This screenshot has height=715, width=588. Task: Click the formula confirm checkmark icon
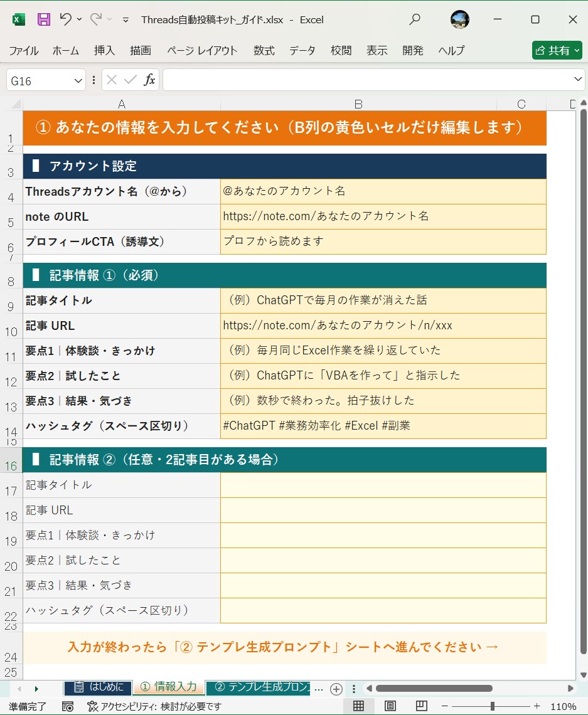[x=130, y=80]
